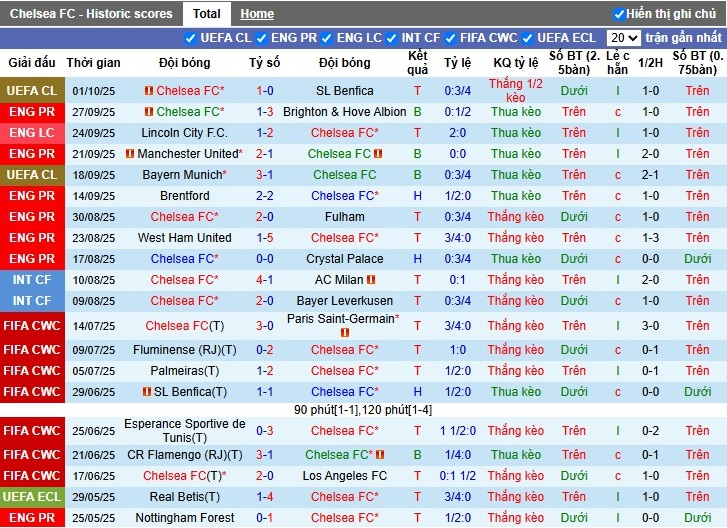
Task: Click the 3-0 score versus Paris Saint-Germain
Action: [x=265, y=326]
